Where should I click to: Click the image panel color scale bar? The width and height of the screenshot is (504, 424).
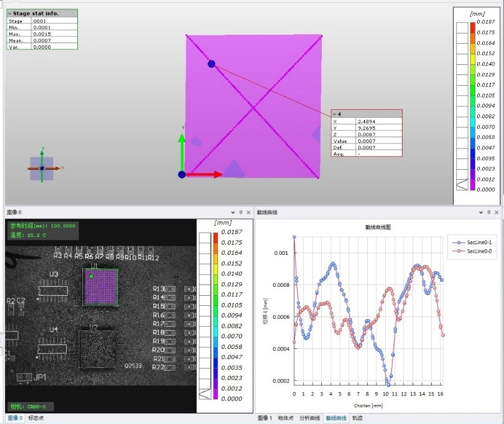pyautogui.click(x=215, y=316)
